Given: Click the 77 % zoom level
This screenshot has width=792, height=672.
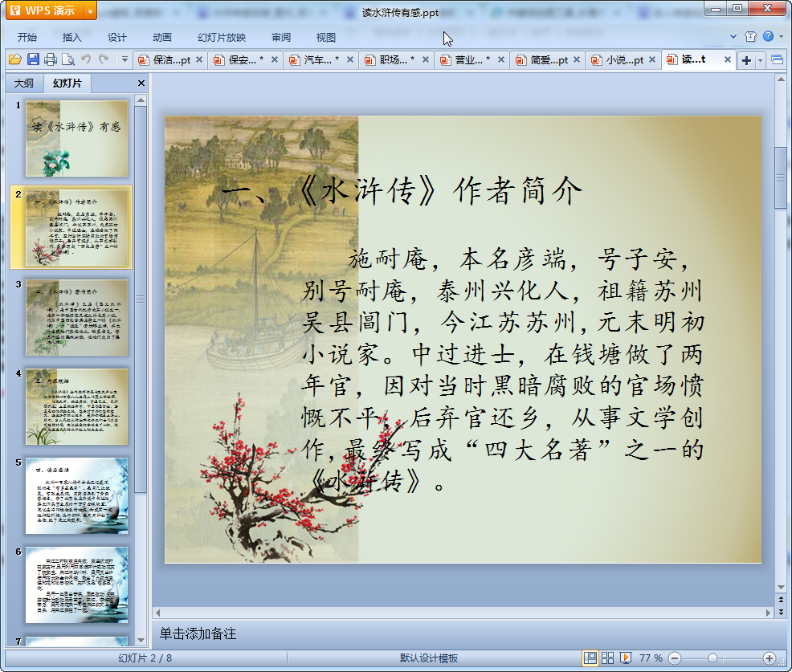Looking at the screenshot, I should [x=651, y=658].
